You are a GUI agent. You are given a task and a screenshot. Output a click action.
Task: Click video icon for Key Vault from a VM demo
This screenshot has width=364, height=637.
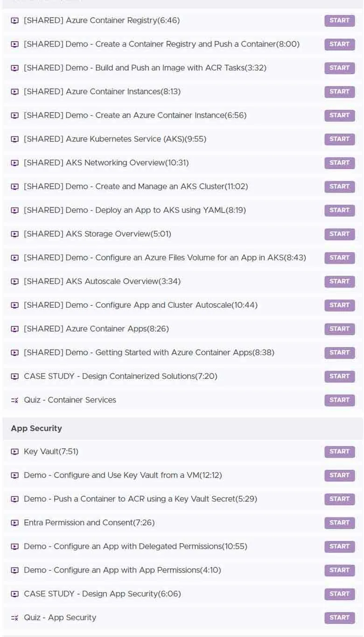pos(15,475)
